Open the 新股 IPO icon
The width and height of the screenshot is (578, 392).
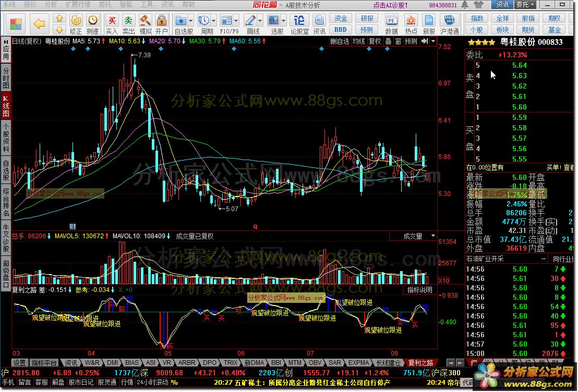point(429,24)
